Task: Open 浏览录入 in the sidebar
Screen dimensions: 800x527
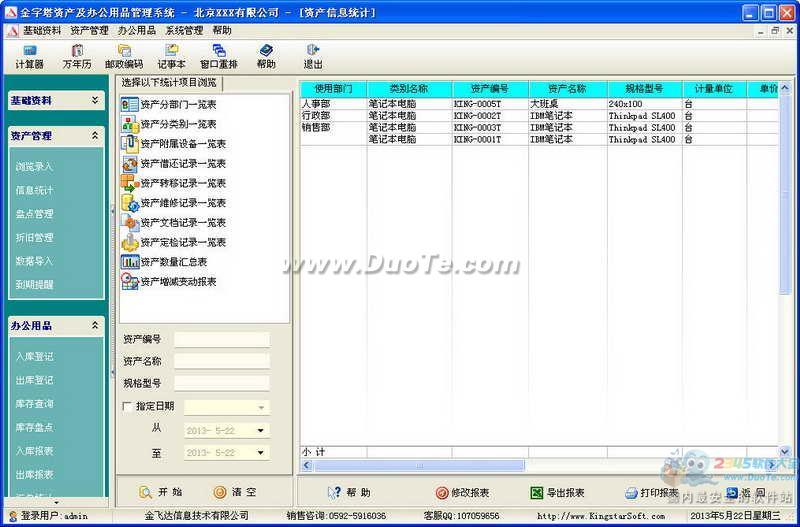Action: (x=34, y=166)
